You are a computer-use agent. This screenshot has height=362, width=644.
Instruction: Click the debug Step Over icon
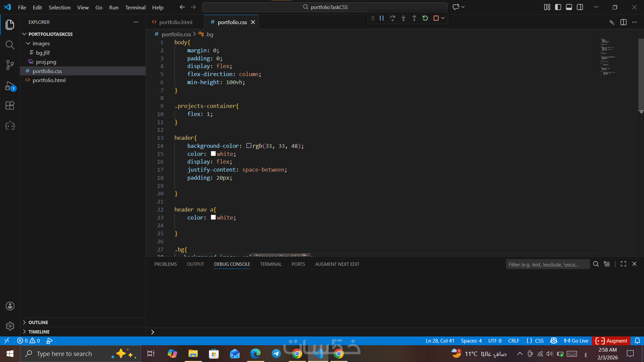392,18
